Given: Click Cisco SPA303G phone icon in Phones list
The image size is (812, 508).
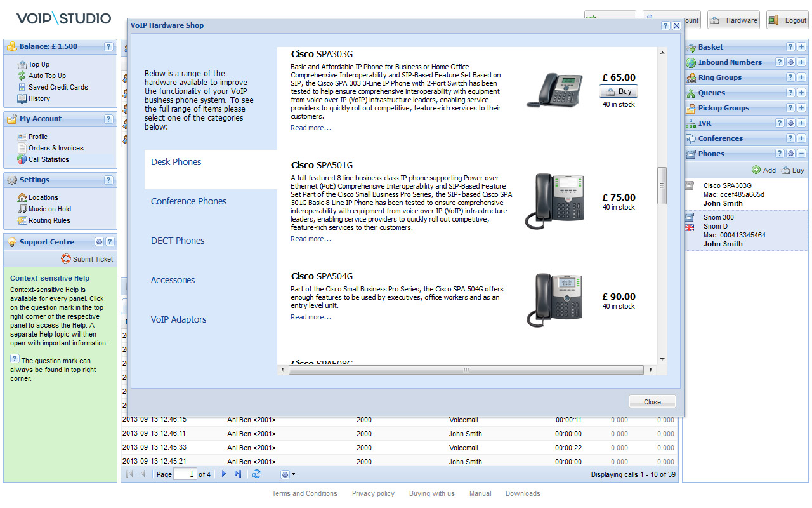Looking at the screenshot, I should tap(690, 186).
